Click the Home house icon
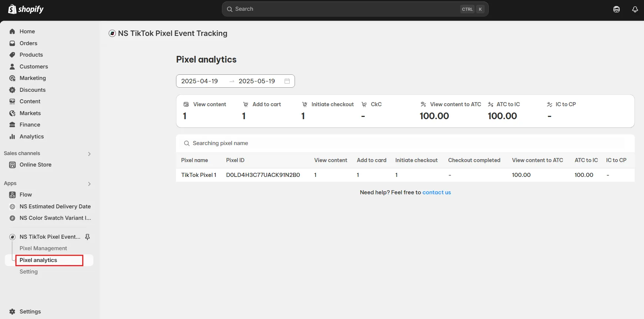 click(x=12, y=31)
